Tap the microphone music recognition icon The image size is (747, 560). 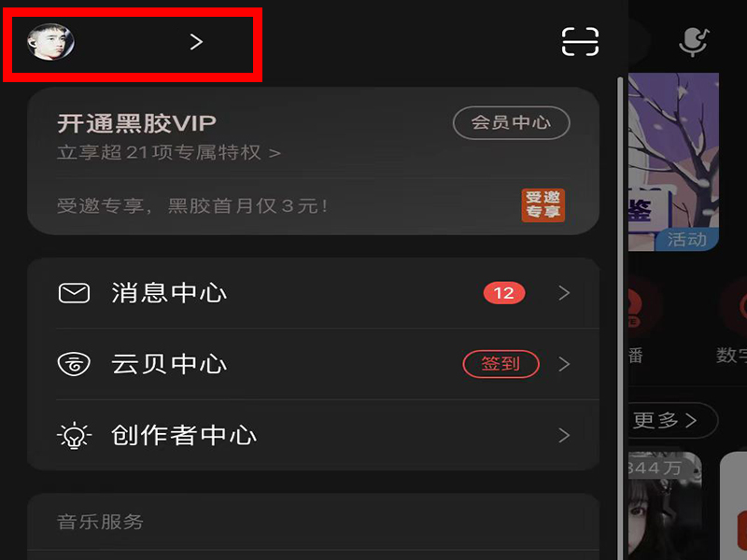(x=694, y=42)
